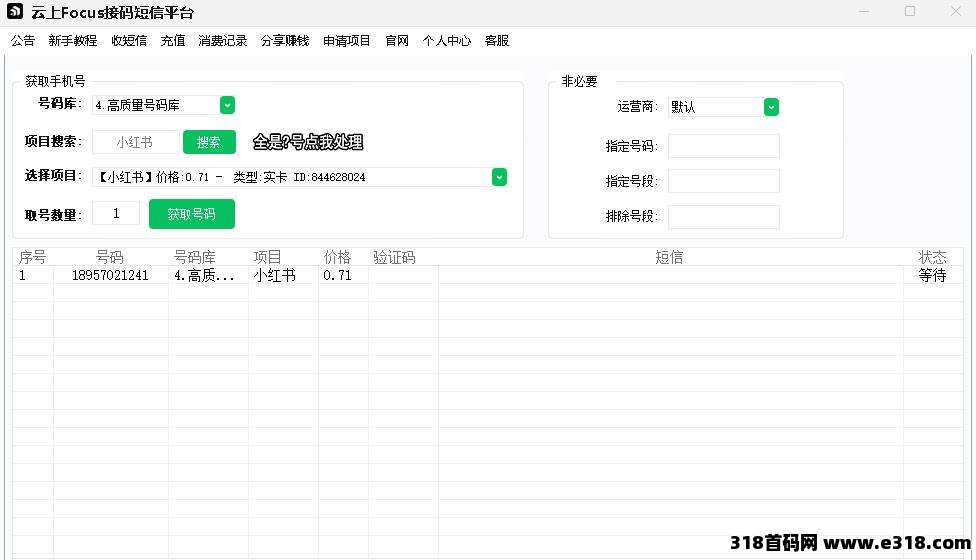Click the green 搜索 button

tap(209, 142)
